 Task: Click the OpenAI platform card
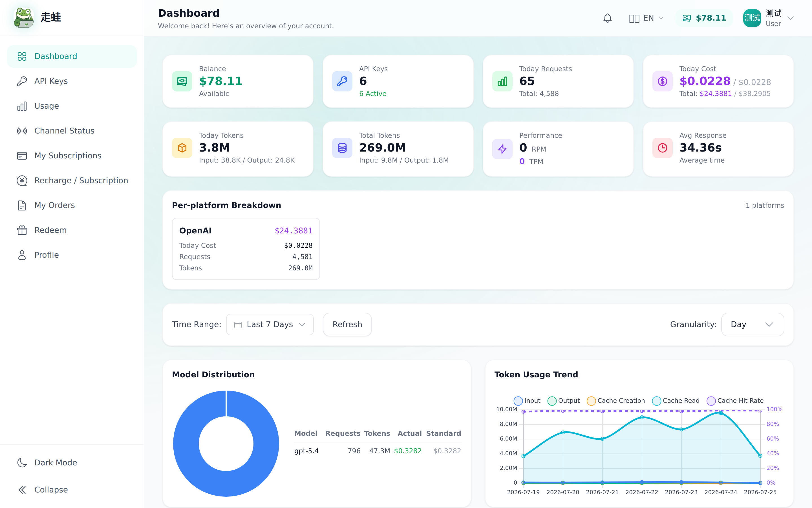tap(246, 249)
